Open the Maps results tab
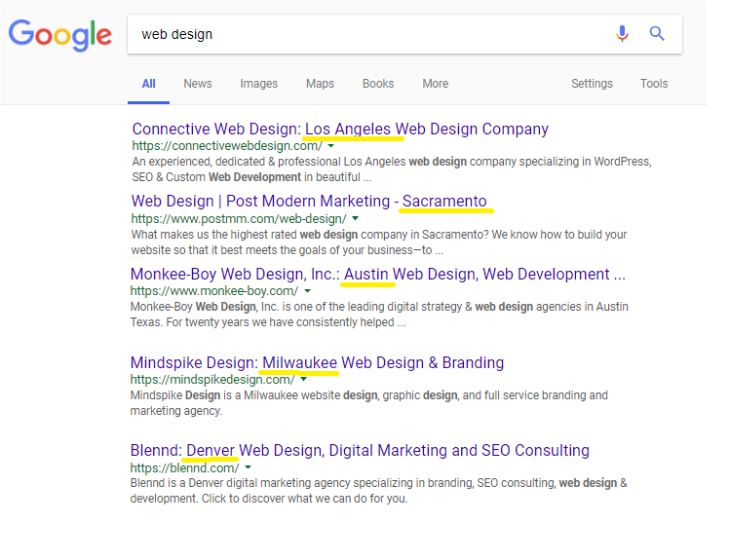Image resolution: width=730 pixels, height=560 pixels. pyautogui.click(x=320, y=84)
